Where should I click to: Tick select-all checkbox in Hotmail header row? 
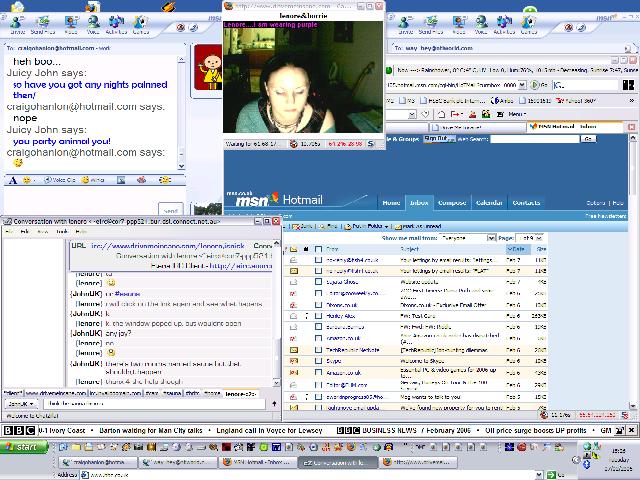point(318,249)
